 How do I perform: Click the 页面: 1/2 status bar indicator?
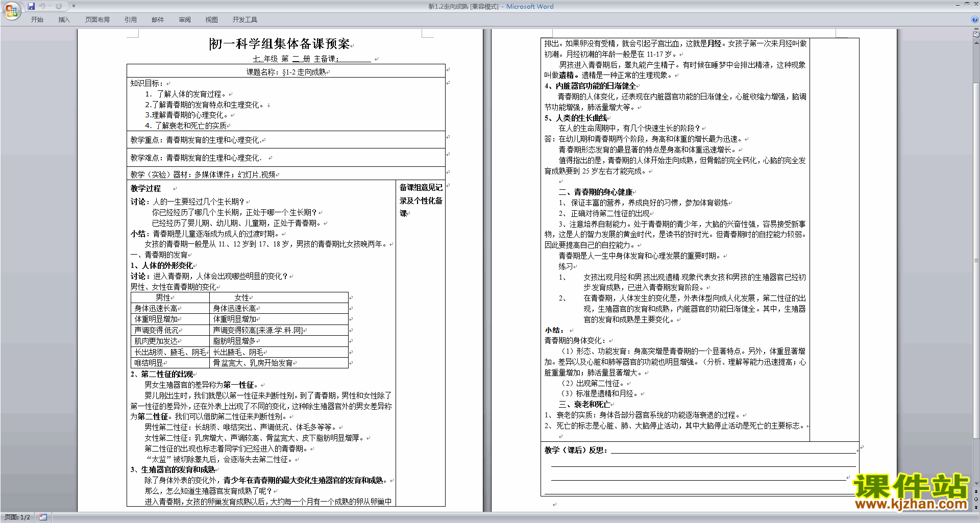pyautogui.click(x=17, y=517)
